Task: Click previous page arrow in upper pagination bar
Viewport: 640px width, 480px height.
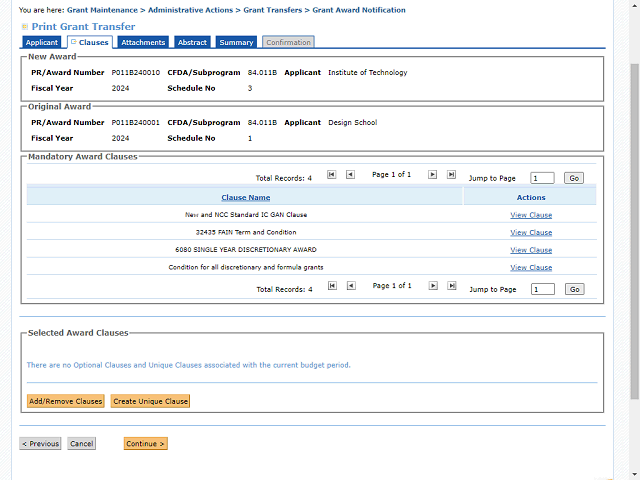Action: (350, 174)
